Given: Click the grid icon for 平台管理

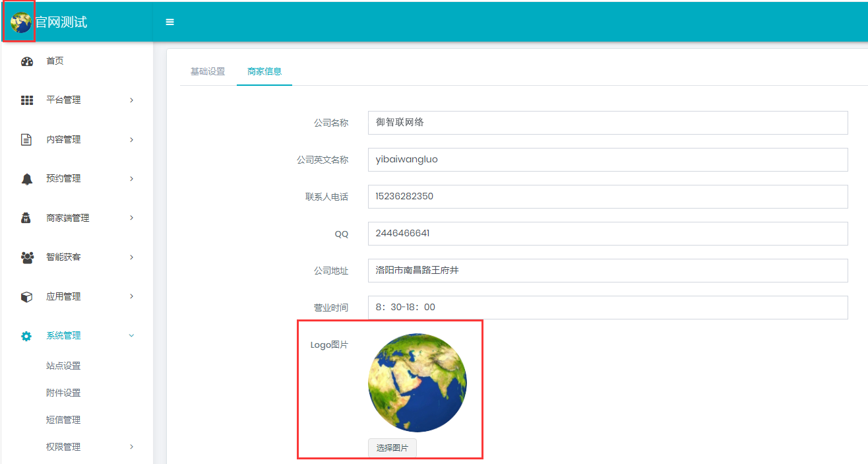Looking at the screenshot, I should pos(27,100).
